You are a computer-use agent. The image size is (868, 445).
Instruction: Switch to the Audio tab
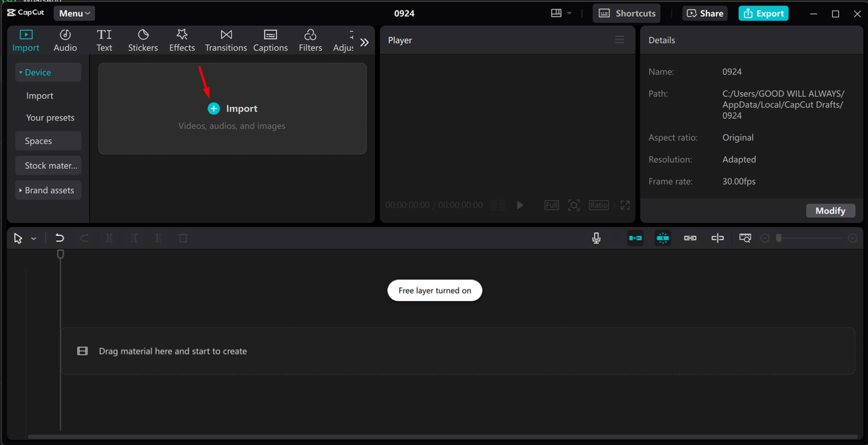(65, 41)
